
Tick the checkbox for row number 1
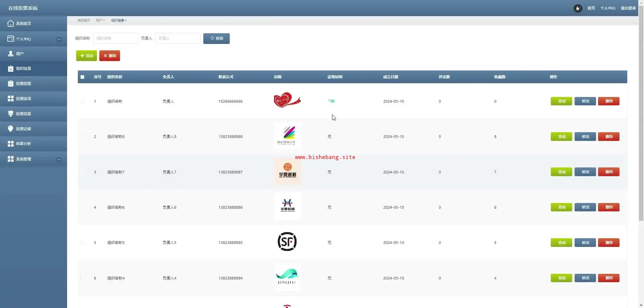tap(82, 101)
